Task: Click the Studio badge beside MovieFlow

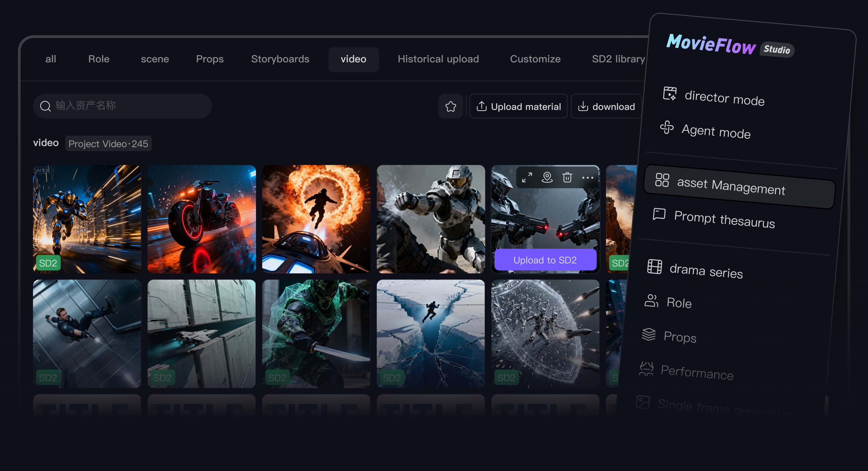Action: (777, 50)
